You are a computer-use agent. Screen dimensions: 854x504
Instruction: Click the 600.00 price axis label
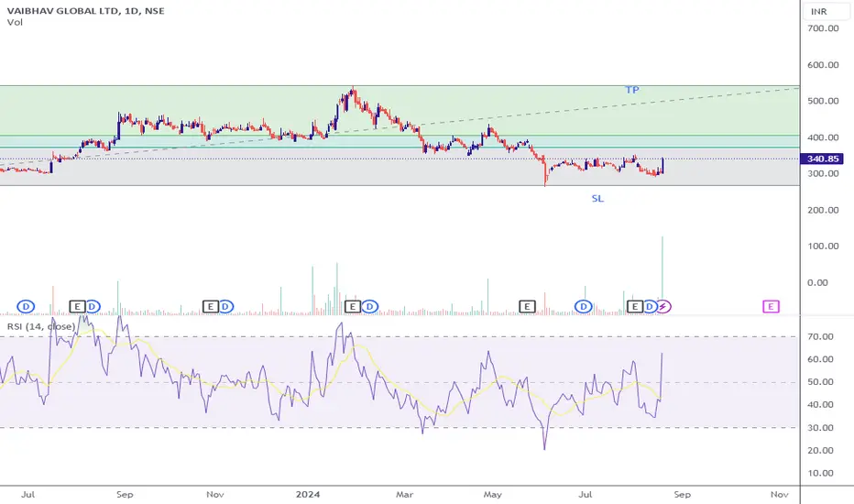823,65
